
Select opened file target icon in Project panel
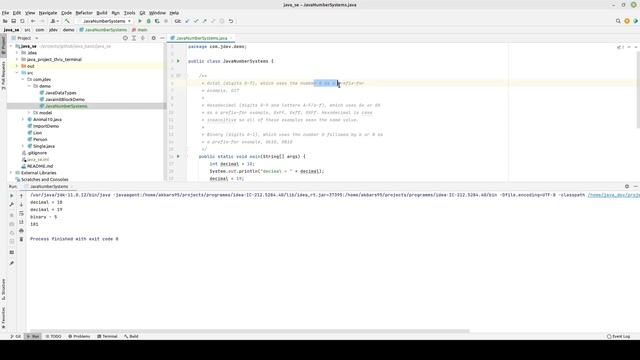click(x=125, y=38)
